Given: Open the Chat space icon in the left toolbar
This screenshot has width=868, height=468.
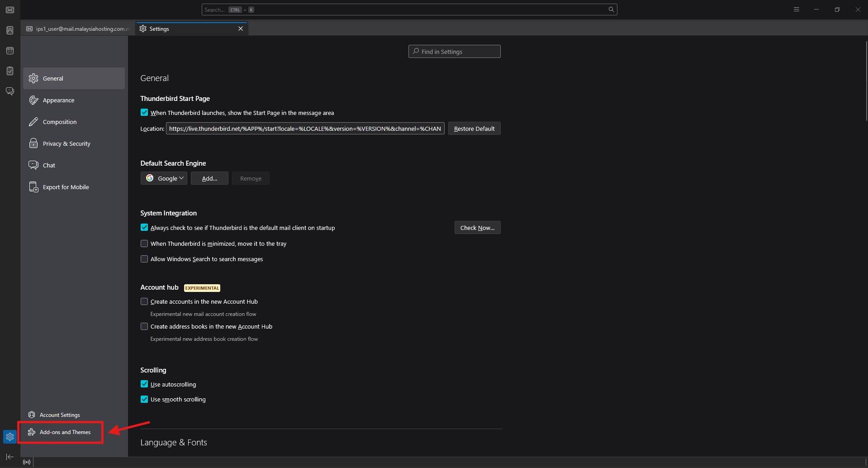Looking at the screenshot, I should (x=10, y=91).
